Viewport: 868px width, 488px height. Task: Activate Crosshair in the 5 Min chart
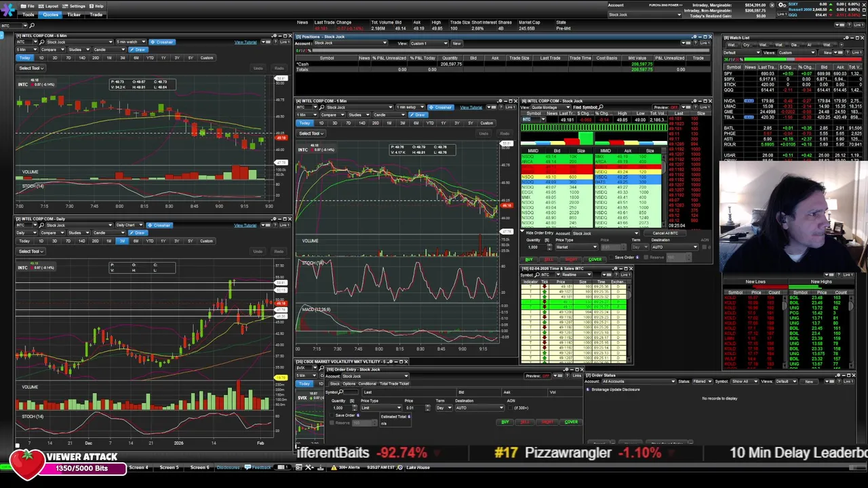click(162, 42)
